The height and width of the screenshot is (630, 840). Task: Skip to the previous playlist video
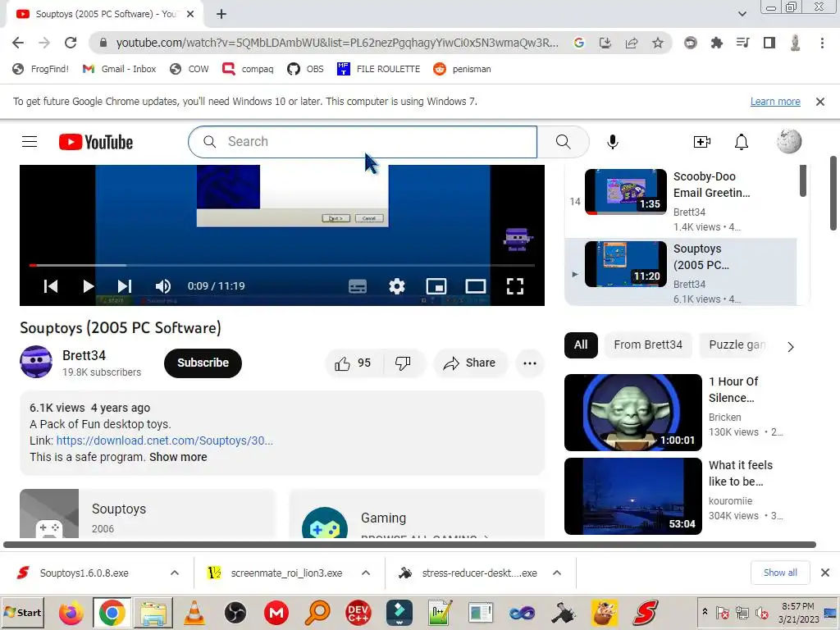(x=51, y=286)
